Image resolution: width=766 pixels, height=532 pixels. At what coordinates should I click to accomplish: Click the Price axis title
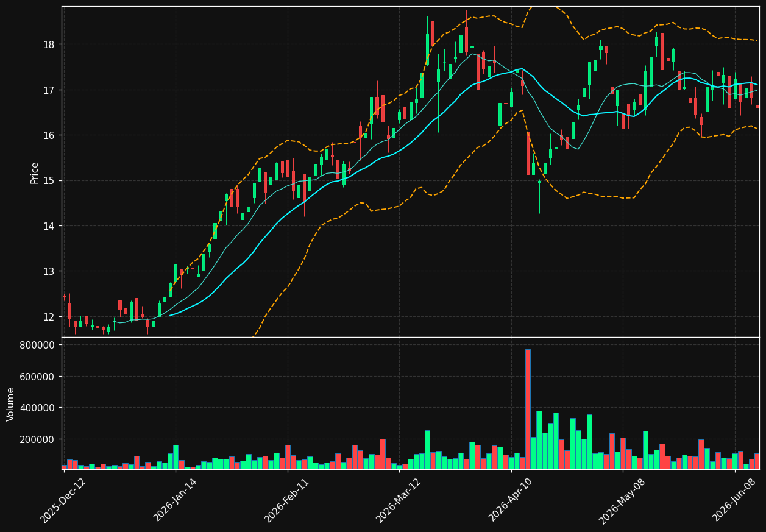(35, 172)
